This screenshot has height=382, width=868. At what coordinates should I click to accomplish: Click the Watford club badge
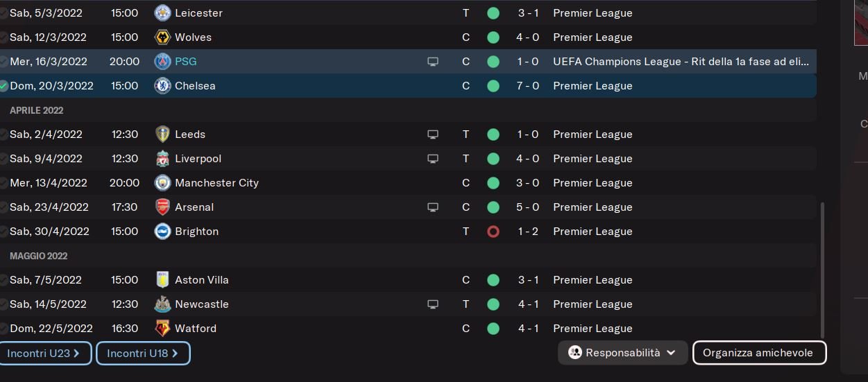pos(162,329)
